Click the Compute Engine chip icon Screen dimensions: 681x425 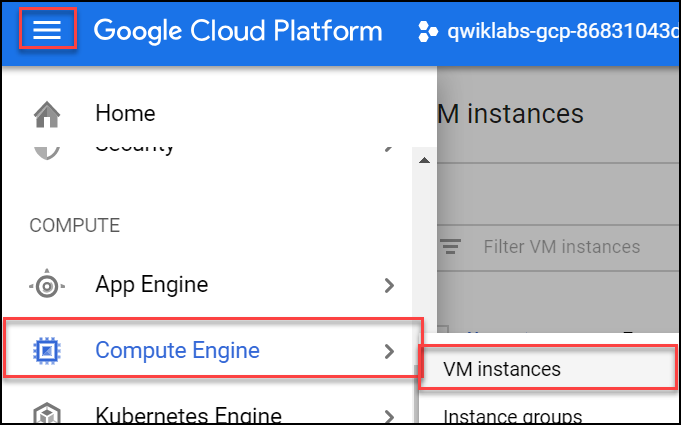coord(47,350)
